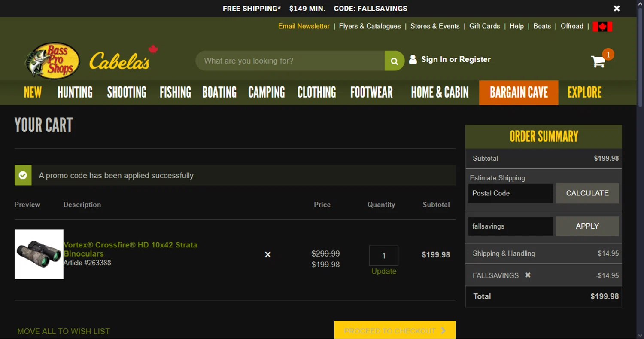
Task: Open the BARGAIN CAVE tab
Action: tap(519, 92)
